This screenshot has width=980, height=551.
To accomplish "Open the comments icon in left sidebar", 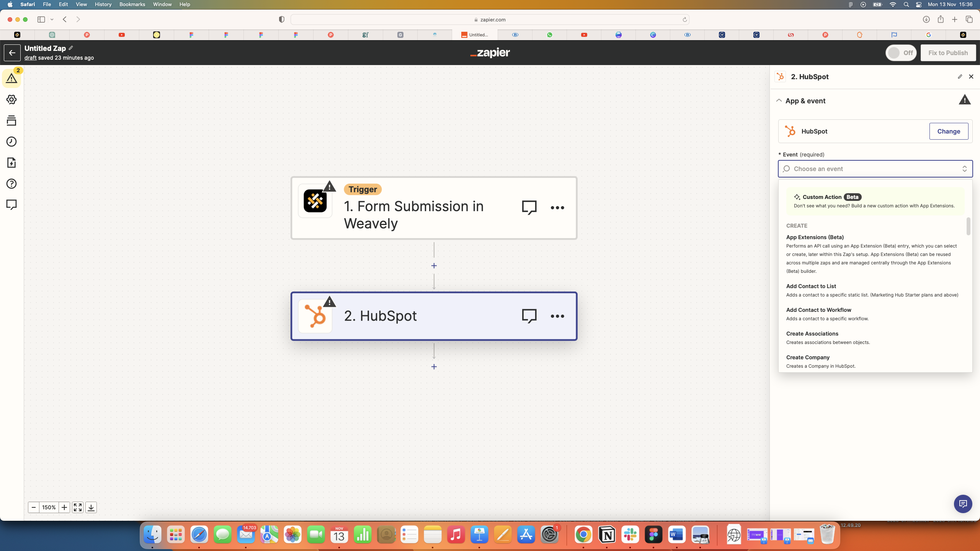I will pyautogui.click(x=11, y=205).
